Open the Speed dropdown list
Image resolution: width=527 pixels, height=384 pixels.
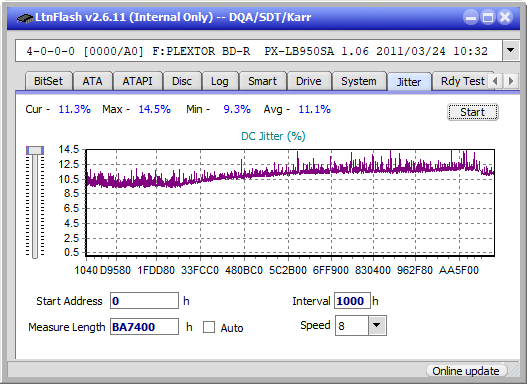point(377,325)
